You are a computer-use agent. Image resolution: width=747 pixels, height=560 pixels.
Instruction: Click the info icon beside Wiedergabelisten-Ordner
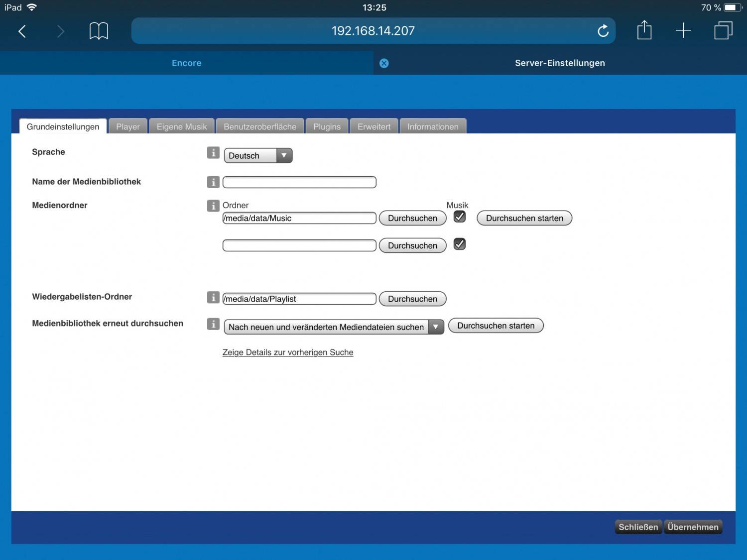(213, 298)
